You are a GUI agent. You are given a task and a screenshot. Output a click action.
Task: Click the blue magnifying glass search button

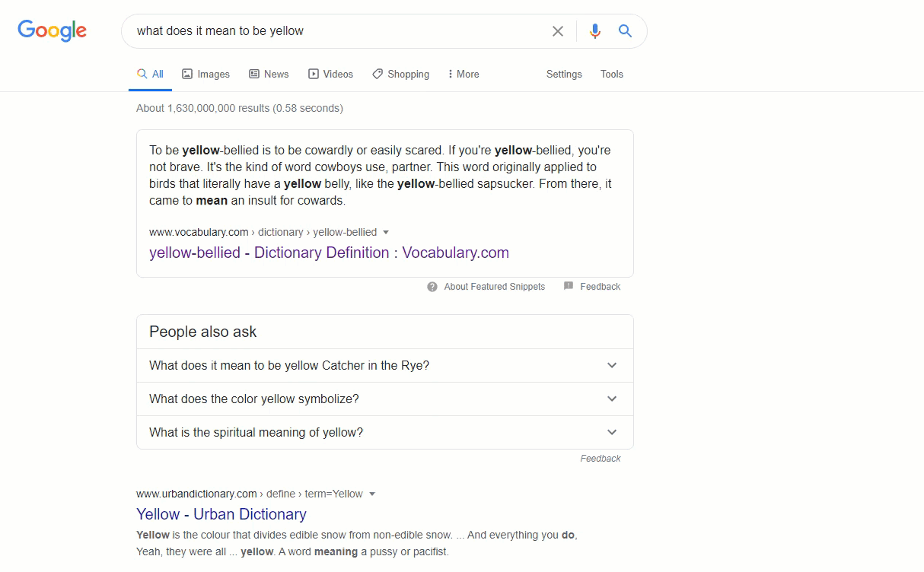(625, 31)
